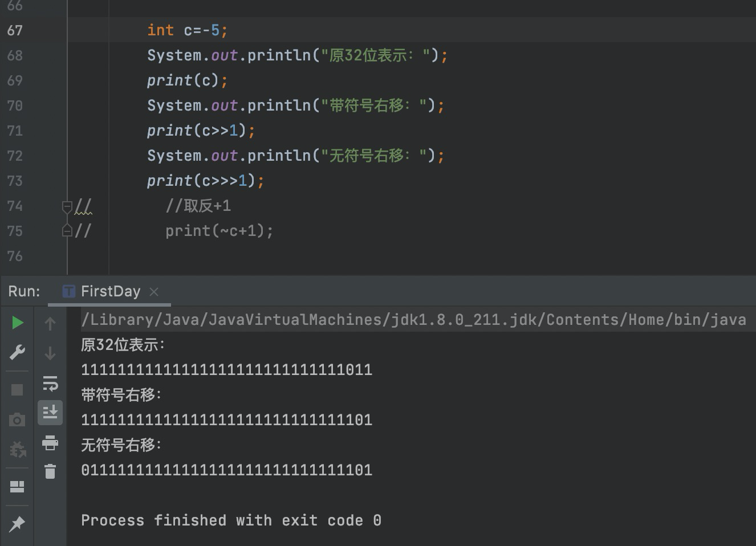Click binary output ending in 1011
756x546 pixels.
226,370
